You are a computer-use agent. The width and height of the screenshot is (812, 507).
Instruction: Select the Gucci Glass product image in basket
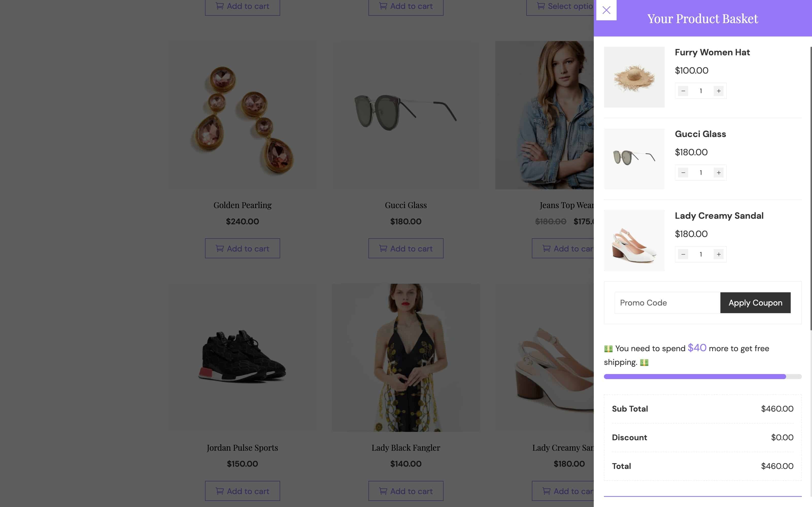pos(634,159)
